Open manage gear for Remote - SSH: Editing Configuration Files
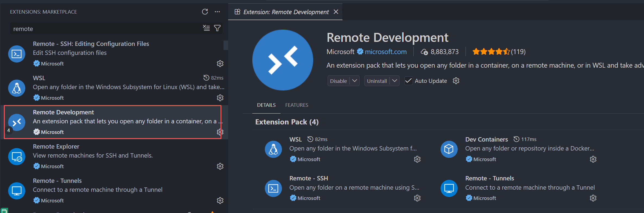 220,64
